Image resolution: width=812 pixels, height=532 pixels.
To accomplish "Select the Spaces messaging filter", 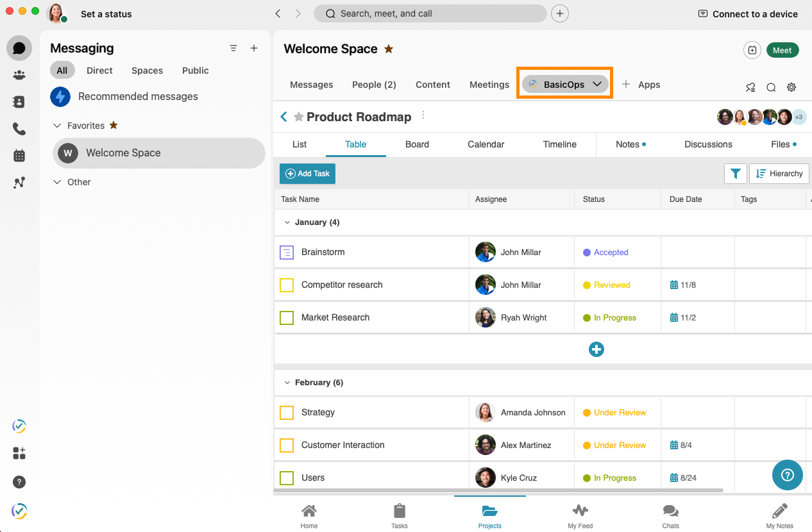I will (x=147, y=71).
